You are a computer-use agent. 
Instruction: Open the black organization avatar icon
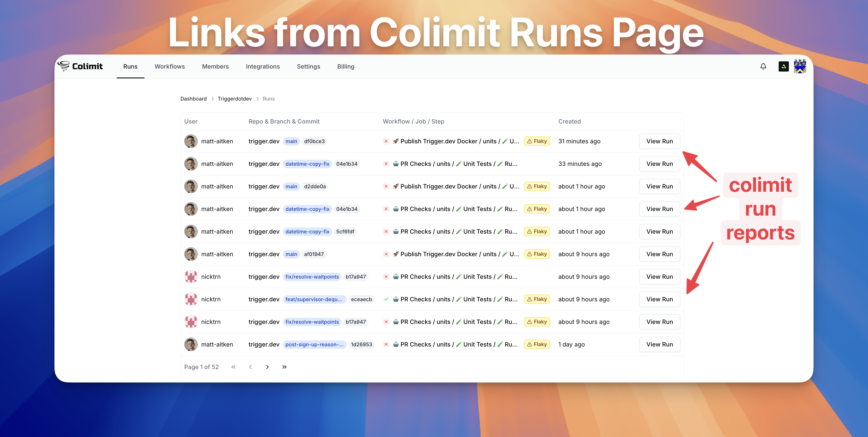click(783, 66)
